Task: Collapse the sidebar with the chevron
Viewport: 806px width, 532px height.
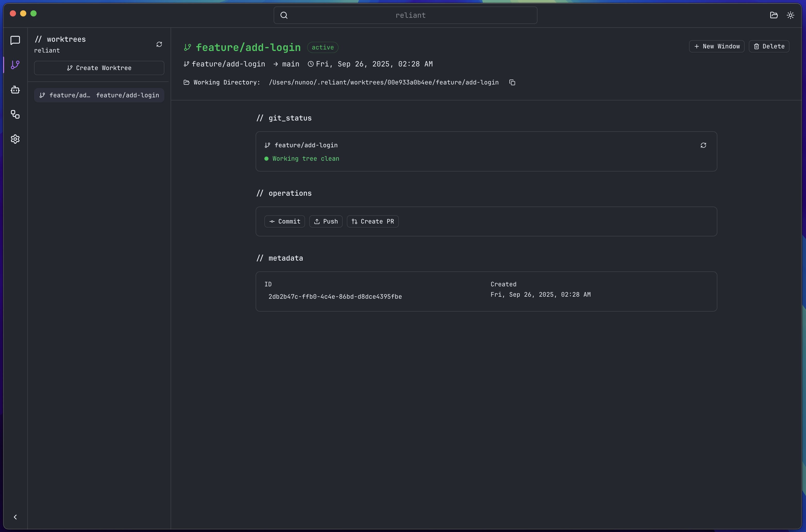Action: coord(15,517)
